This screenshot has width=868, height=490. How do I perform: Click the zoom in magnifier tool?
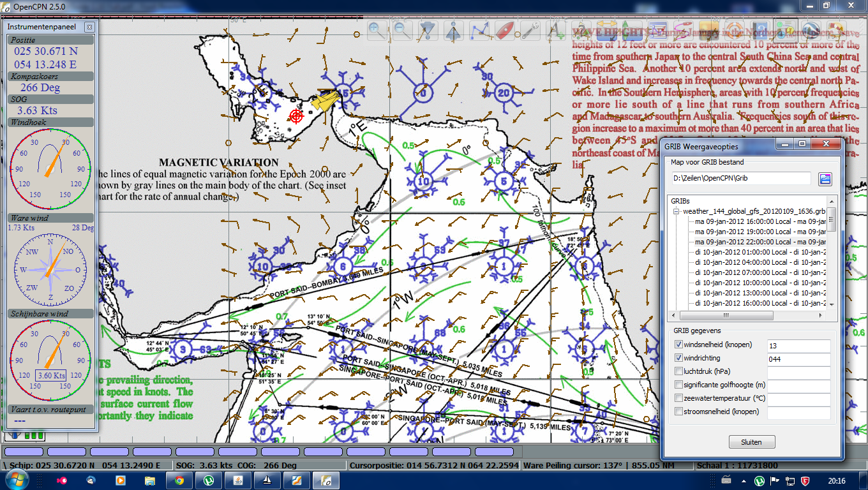[x=377, y=30]
